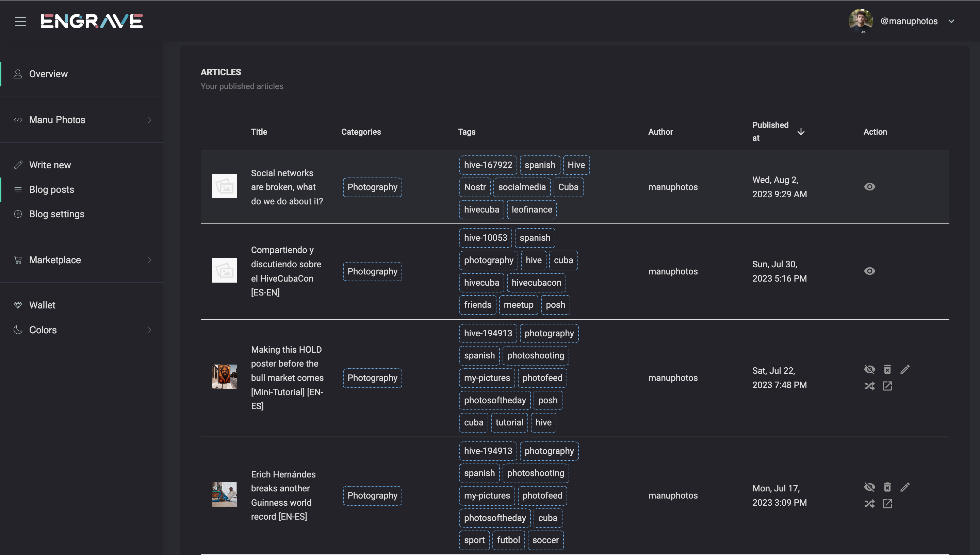This screenshot has width=980, height=555.
Task: Open the 'Erich Hernándes breaks another' title
Action: pos(283,495)
